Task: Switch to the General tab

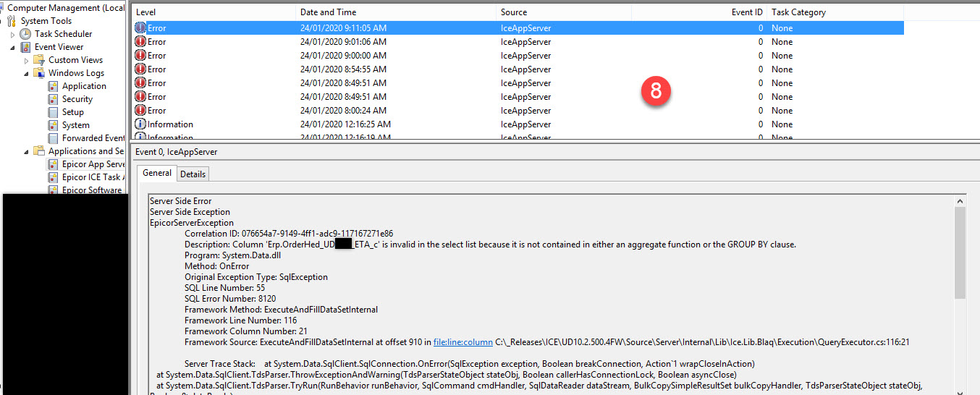Action: tap(156, 173)
